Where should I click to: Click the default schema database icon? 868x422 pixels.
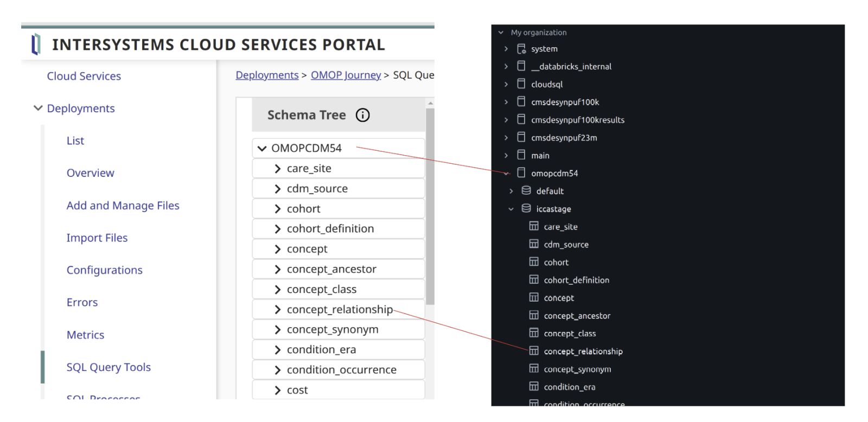(x=526, y=191)
